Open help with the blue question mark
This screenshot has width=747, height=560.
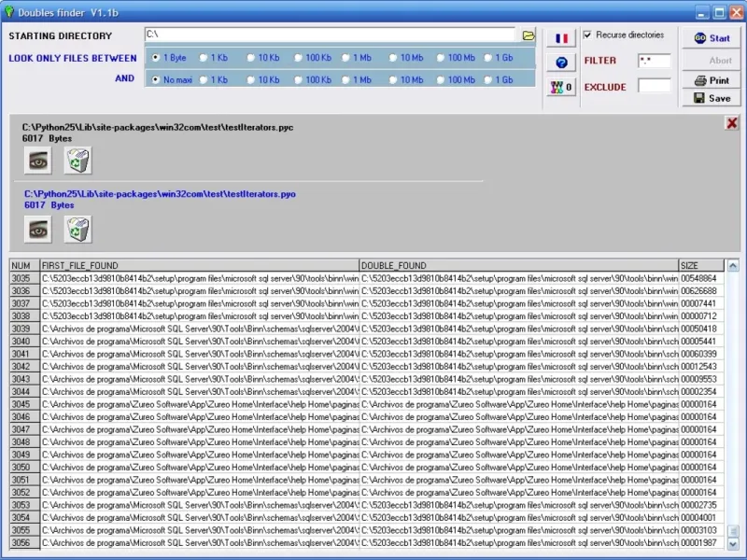tap(561, 63)
